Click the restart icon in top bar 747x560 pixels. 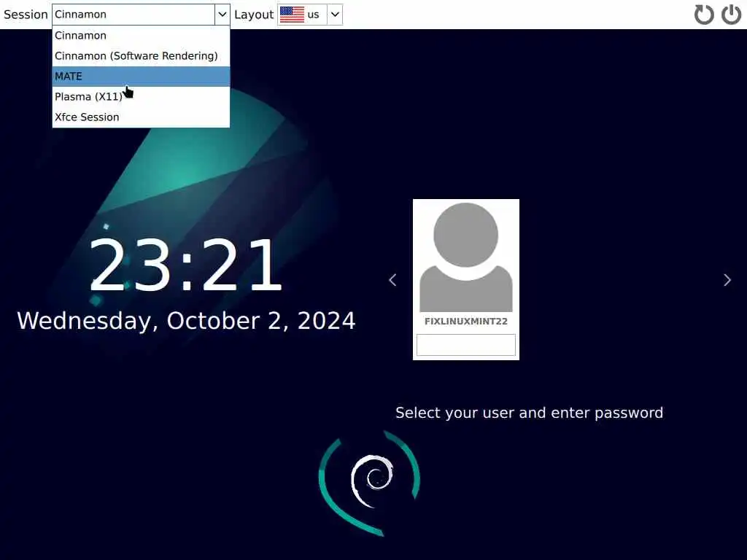704,15
